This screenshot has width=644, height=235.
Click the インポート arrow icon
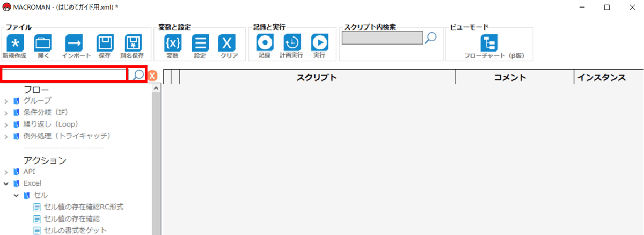tap(74, 43)
